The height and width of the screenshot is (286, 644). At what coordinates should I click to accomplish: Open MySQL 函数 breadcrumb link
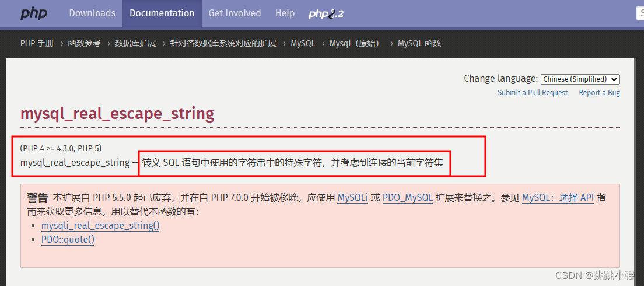419,43
